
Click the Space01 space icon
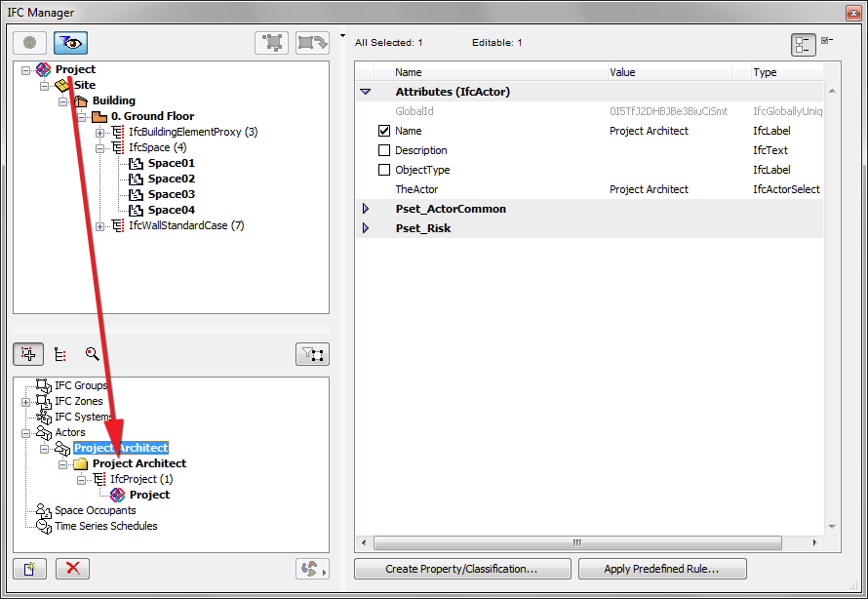[x=137, y=163]
